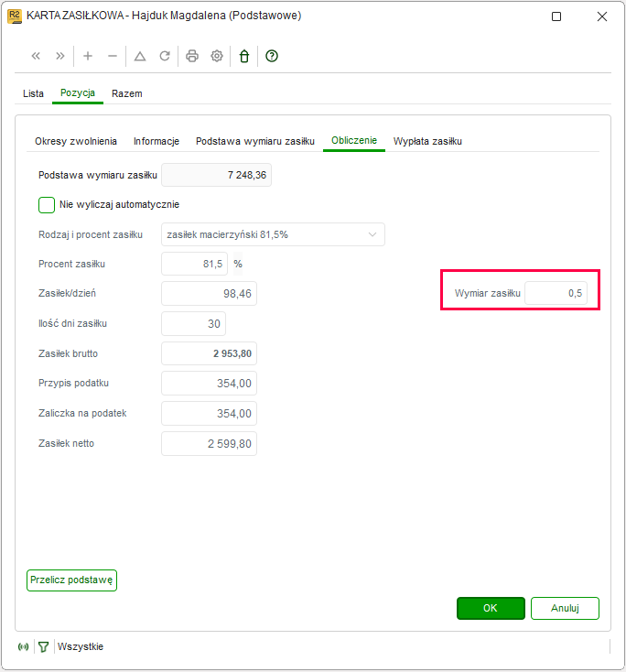Click the triangle edit icon in toolbar

coord(140,56)
